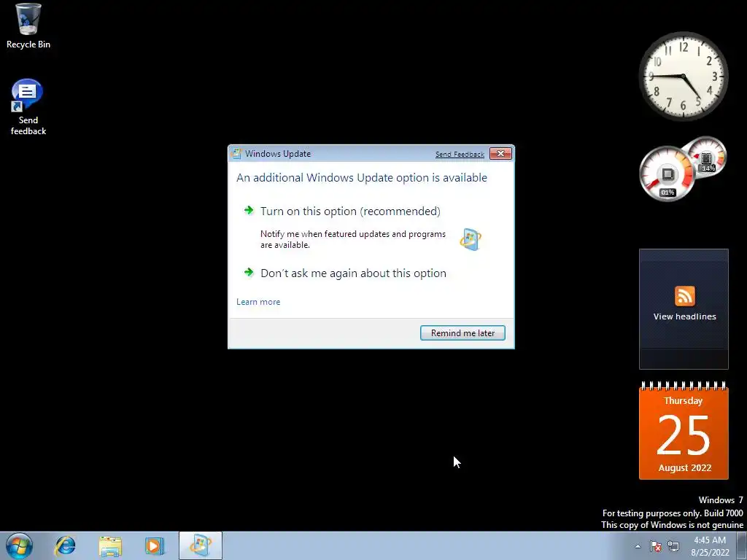Choose Don't ask me again about this option
This screenshot has width=747, height=560.
click(x=353, y=273)
